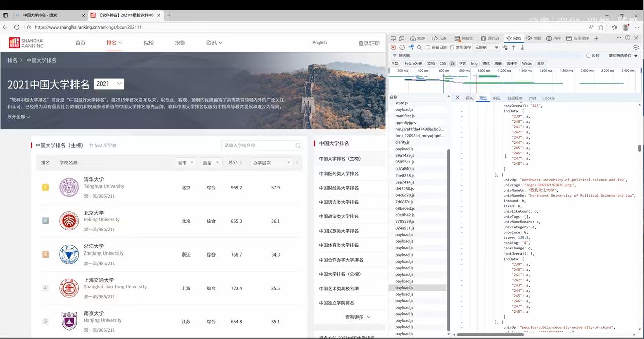Click the import HAR up-arrow icon
The width and height of the screenshot is (644, 339).
[x=513, y=47]
